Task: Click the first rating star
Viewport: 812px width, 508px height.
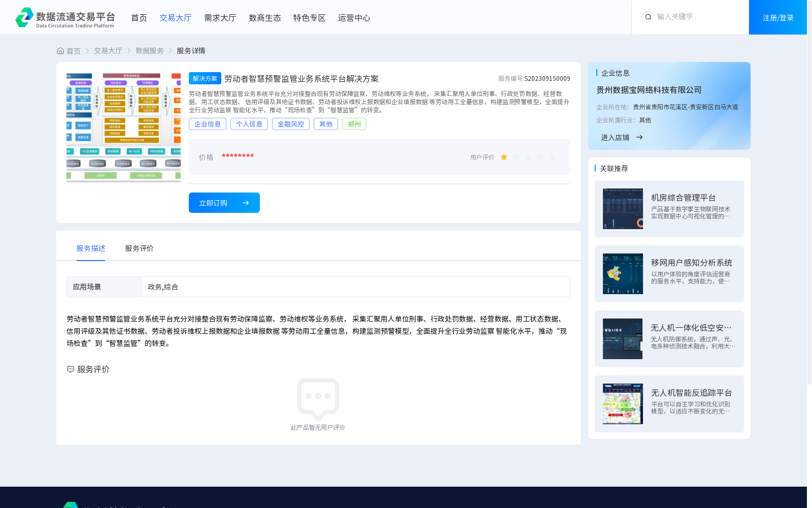Action: tap(504, 157)
